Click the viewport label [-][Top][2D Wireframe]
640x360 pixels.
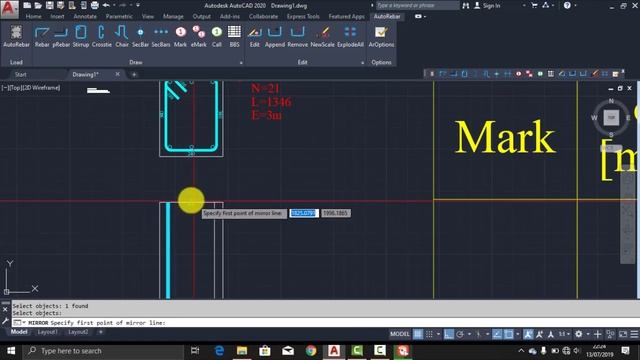pyautogui.click(x=31, y=88)
